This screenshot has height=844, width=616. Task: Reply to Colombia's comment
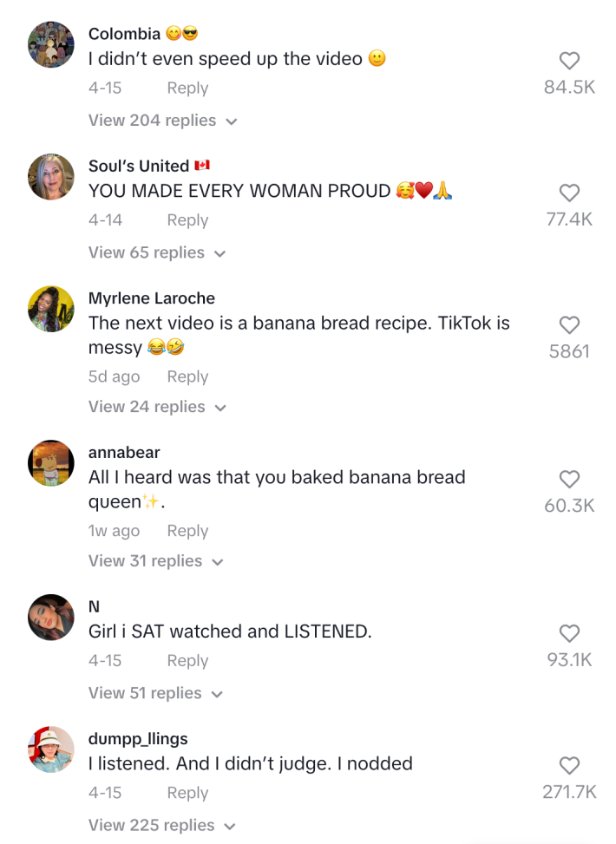click(187, 88)
